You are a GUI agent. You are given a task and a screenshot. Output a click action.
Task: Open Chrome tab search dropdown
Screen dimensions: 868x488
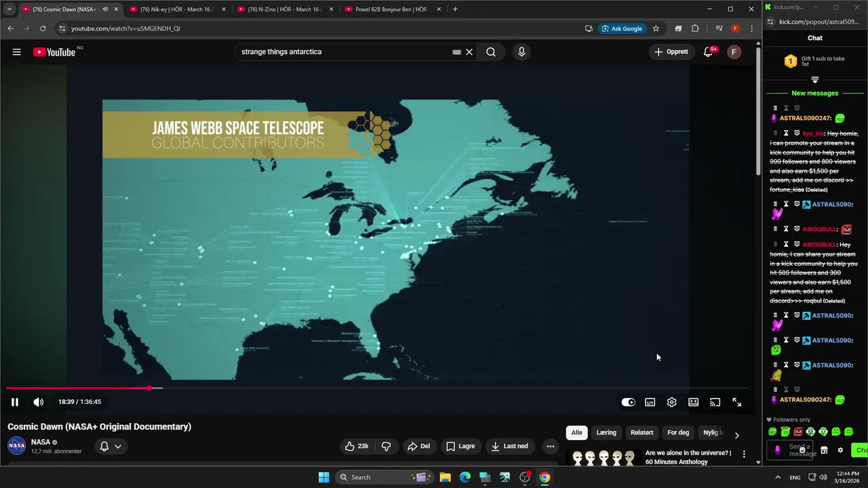9,9
